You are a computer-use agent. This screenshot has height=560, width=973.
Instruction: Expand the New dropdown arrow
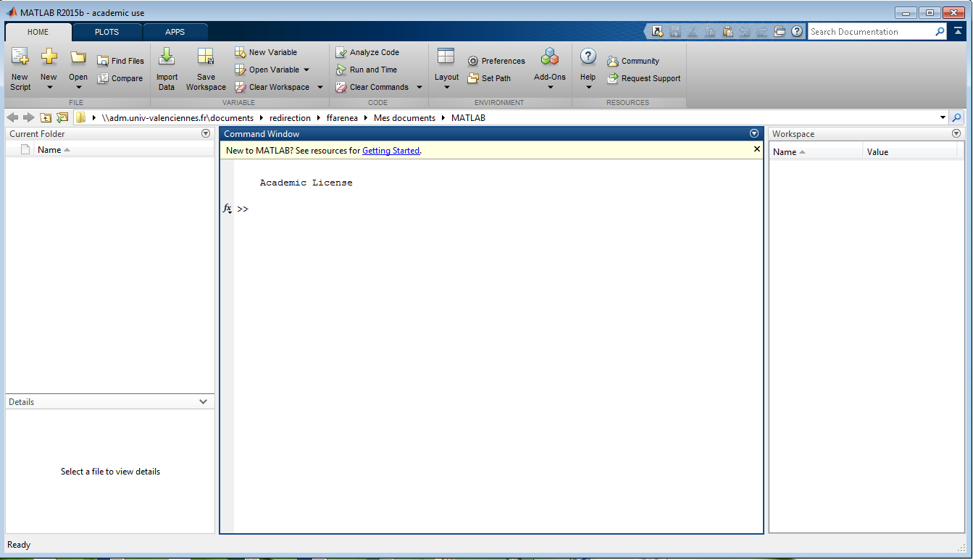49,88
